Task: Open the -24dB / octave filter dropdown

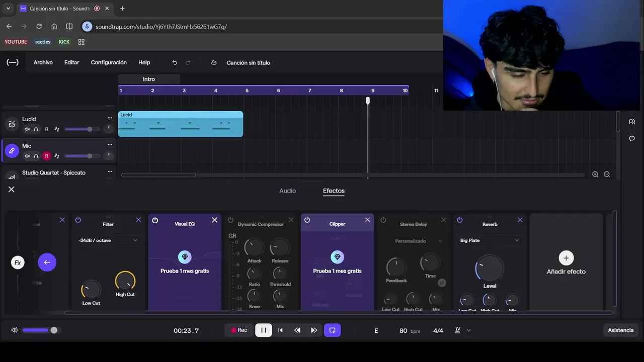Action: (x=108, y=240)
